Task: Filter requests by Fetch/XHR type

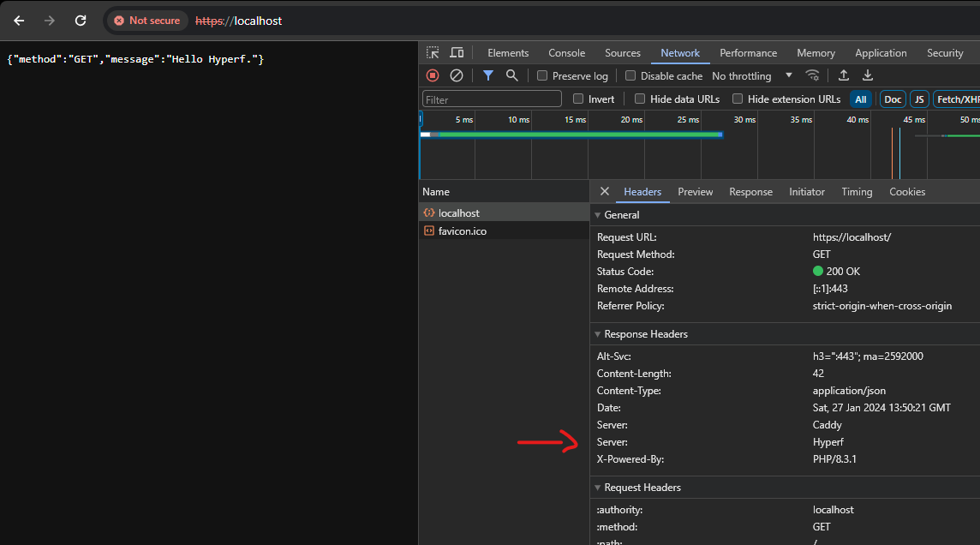Action: pyautogui.click(x=957, y=99)
